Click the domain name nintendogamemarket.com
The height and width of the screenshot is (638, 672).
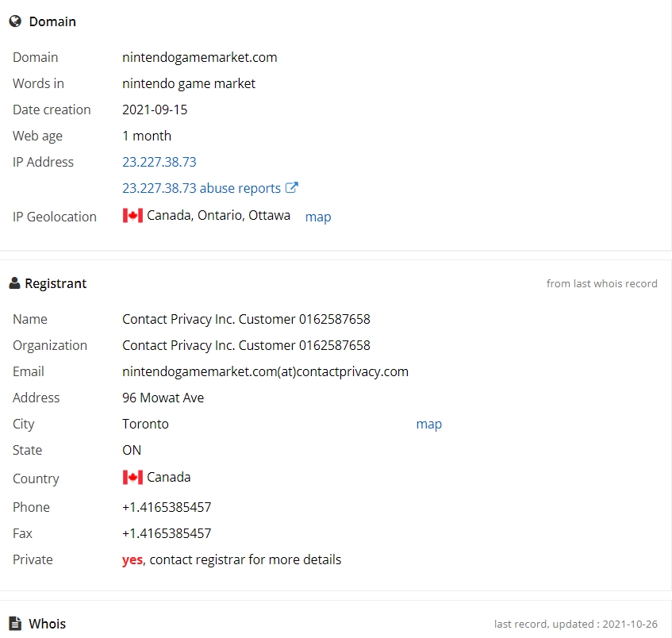point(200,57)
